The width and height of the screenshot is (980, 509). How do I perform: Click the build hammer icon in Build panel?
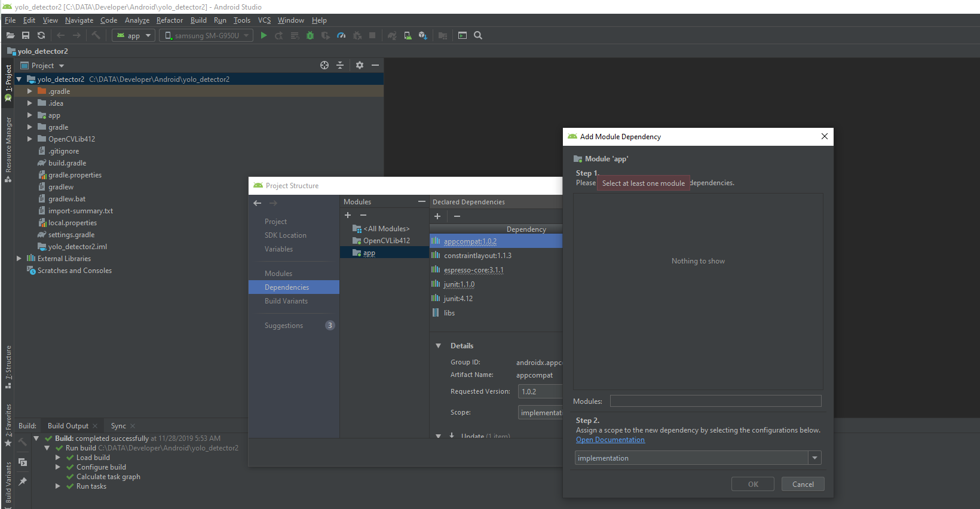pyautogui.click(x=23, y=442)
